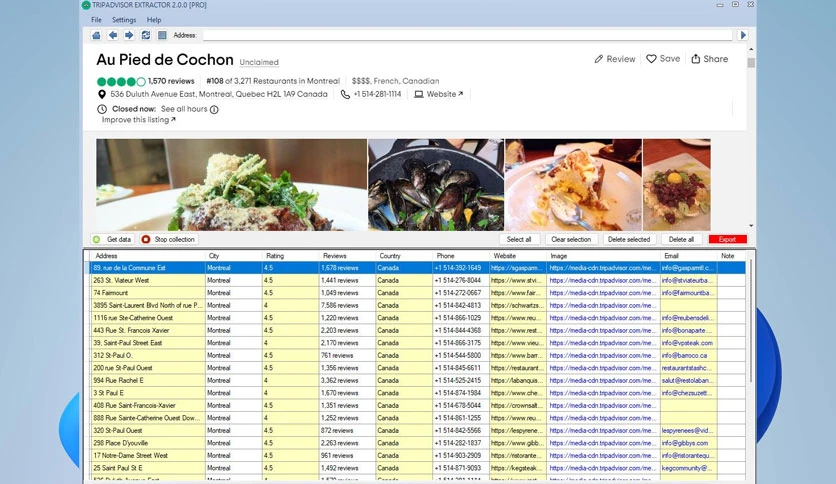
Task: Click the Stop collection button
Action: pos(169,239)
